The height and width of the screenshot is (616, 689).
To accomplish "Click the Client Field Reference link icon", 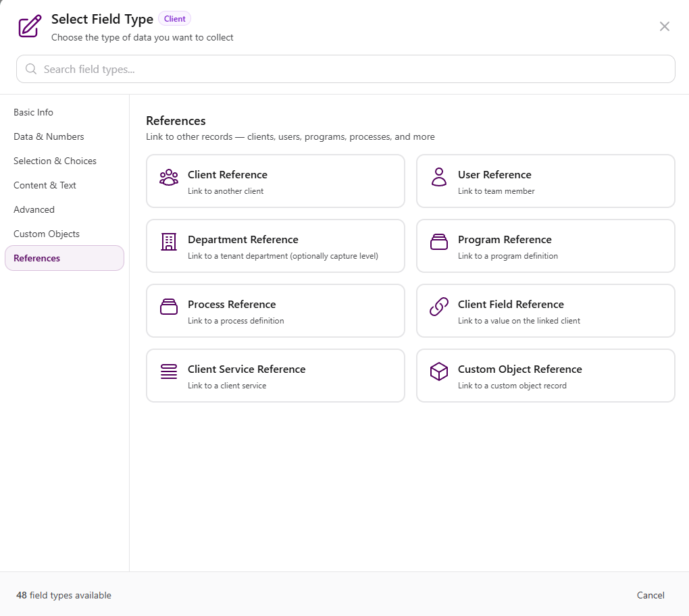I will 438,307.
